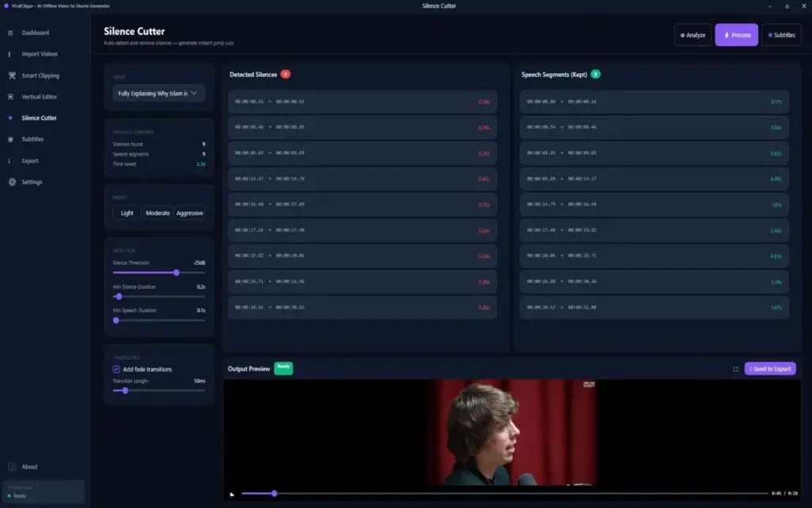Open Settings page from sidebar
This screenshot has height=508, width=812.
pyautogui.click(x=32, y=182)
